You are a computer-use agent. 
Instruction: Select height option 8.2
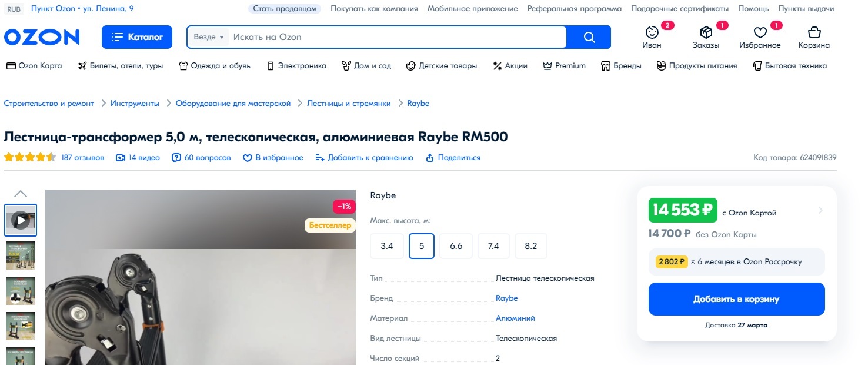531,246
